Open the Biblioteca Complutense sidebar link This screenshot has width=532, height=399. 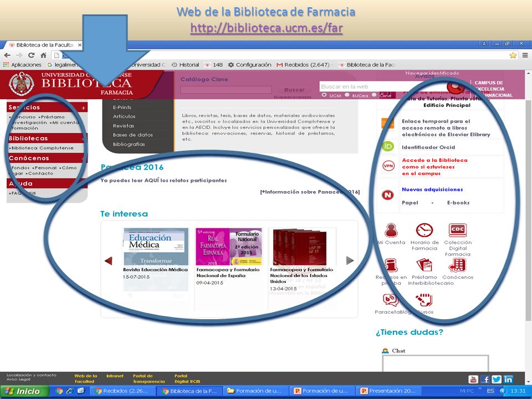coord(42,148)
